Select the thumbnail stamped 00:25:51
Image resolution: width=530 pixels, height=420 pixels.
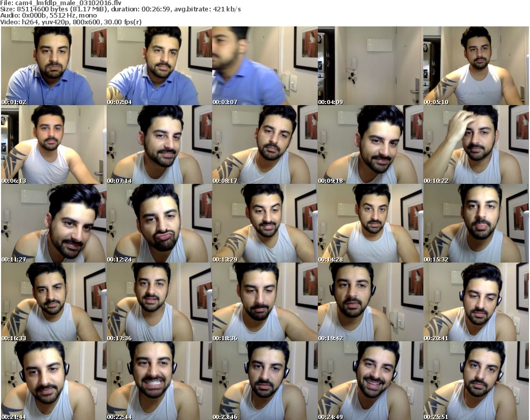click(476, 381)
